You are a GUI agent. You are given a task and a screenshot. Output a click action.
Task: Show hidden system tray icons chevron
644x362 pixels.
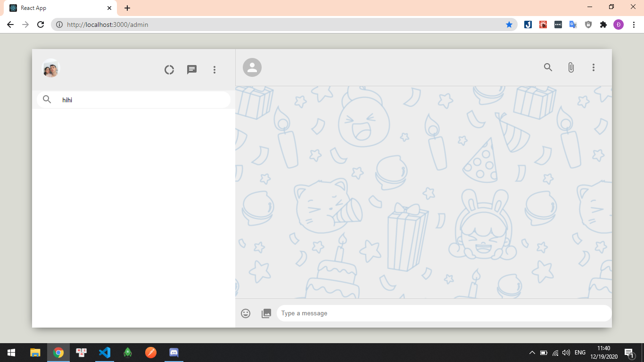pyautogui.click(x=532, y=353)
